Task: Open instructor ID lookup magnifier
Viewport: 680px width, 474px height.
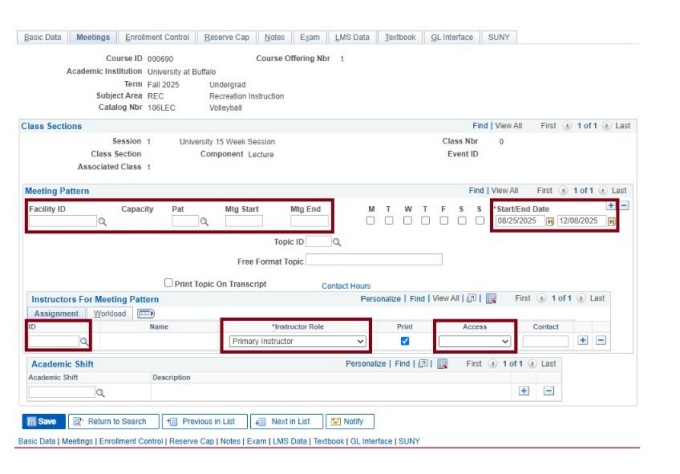Action: (84, 342)
